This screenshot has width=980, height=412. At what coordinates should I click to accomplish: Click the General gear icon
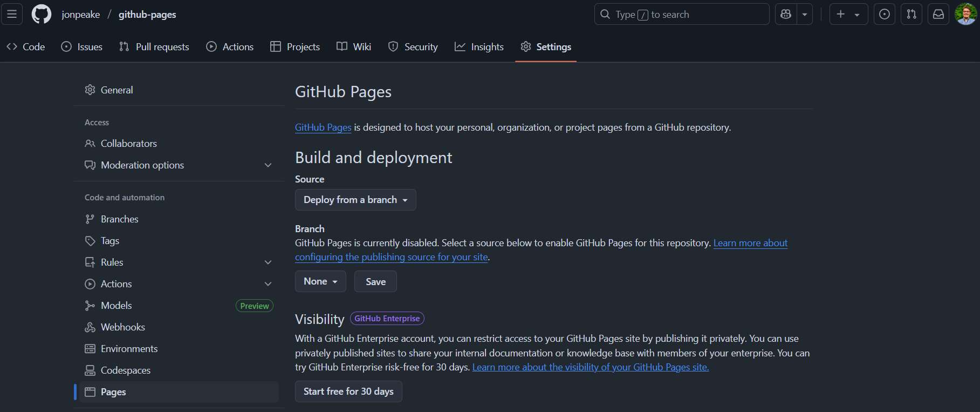(x=90, y=90)
